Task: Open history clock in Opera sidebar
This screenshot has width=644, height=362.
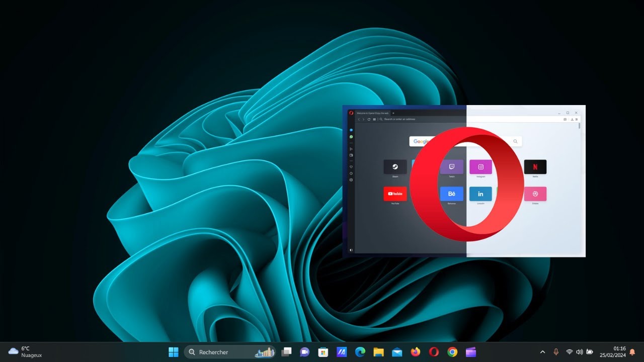Action: [x=351, y=173]
